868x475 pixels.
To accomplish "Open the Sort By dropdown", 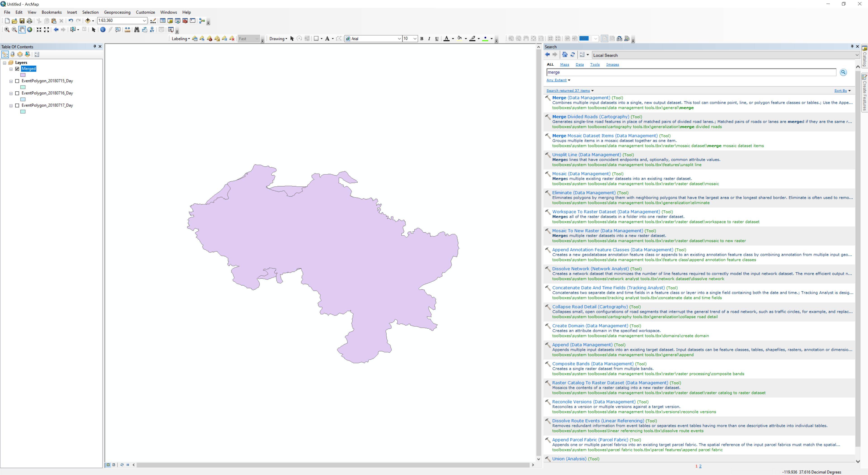I will [x=842, y=90].
